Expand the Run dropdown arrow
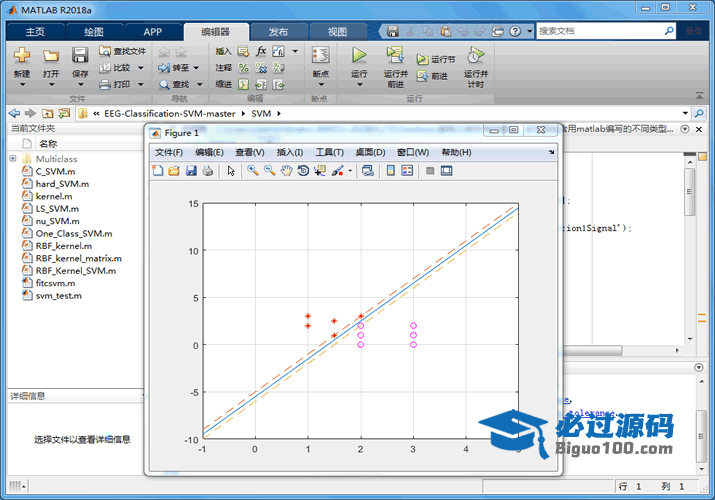 coord(359,84)
